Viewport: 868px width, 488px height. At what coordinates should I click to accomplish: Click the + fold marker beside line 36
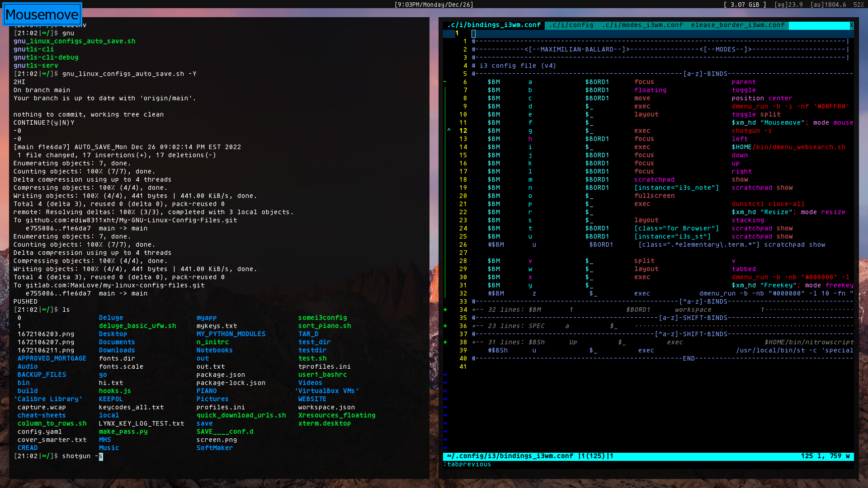pyautogui.click(x=445, y=326)
